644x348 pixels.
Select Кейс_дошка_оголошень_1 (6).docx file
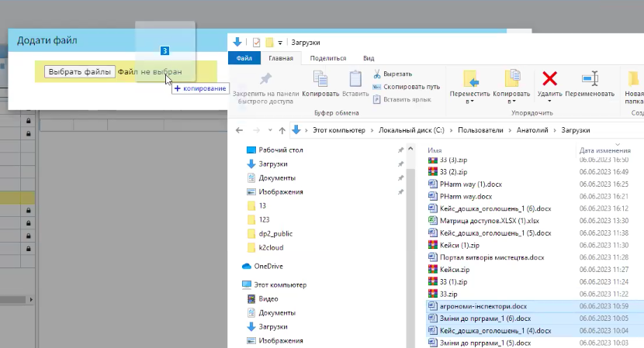click(x=495, y=208)
